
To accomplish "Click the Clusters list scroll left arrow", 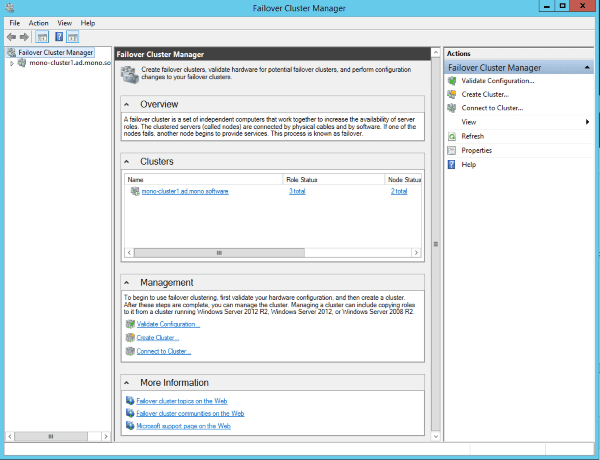I will tap(129, 253).
